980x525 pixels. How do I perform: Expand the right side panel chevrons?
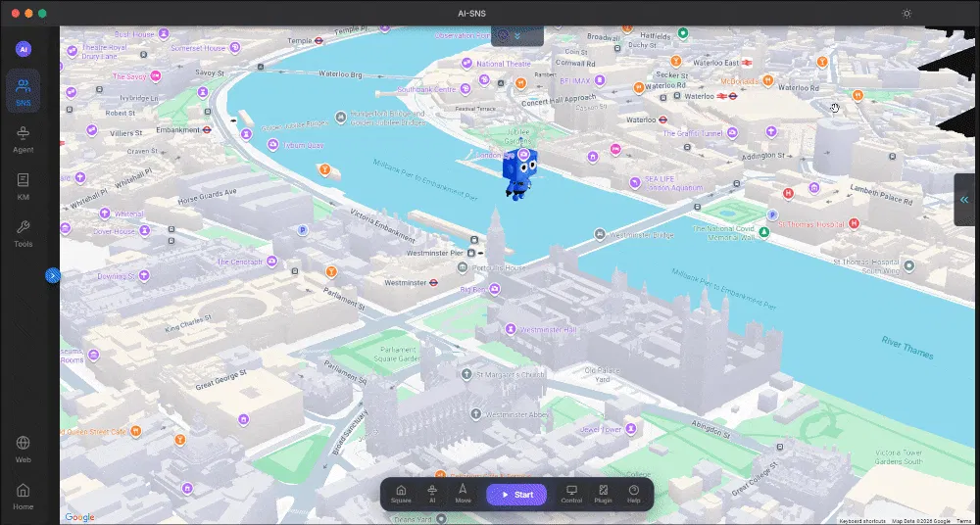tap(964, 200)
